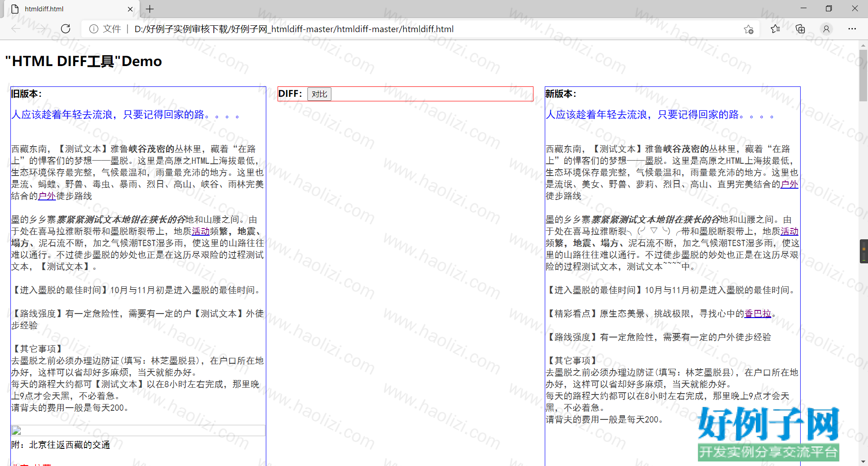
Task: Open a new tab with plus button
Action: coord(150,9)
